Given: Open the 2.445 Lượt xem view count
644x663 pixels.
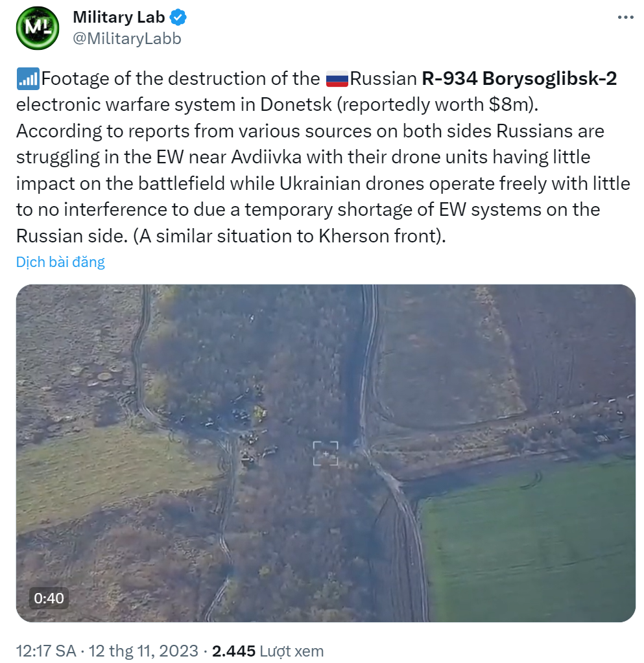Looking at the screenshot, I should [x=267, y=650].
